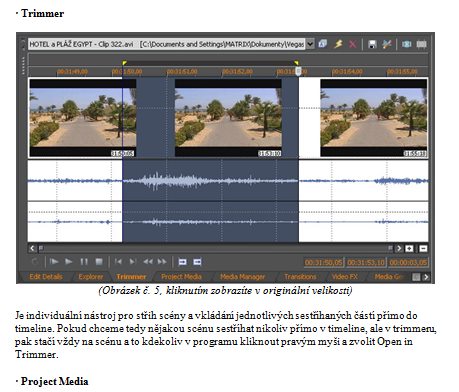
Task: Click the Save Markers/Regions floppy disk icon
Action: click(x=372, y=44)
